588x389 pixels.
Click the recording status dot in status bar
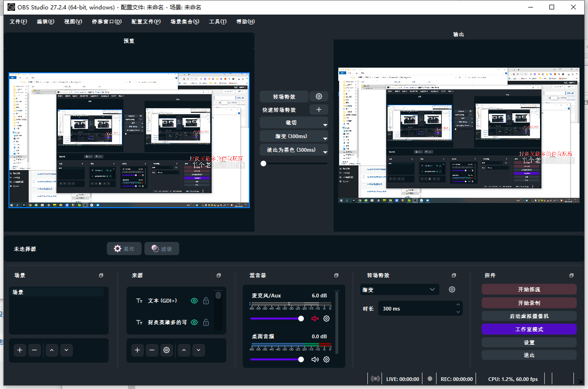[430, 379]
